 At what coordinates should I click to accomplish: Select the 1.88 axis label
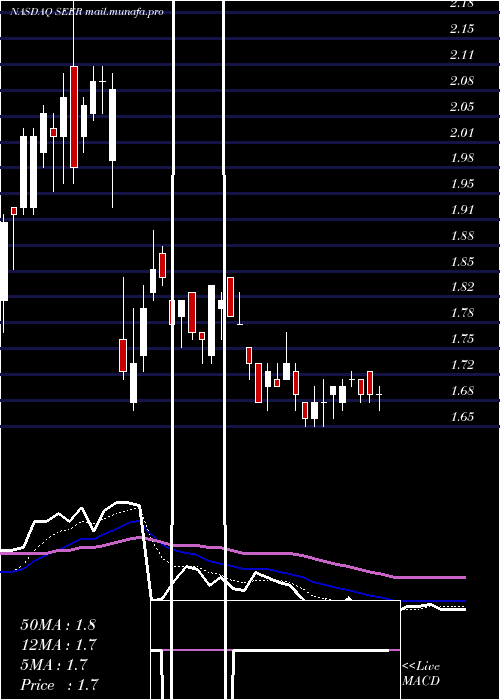(462, 236)
